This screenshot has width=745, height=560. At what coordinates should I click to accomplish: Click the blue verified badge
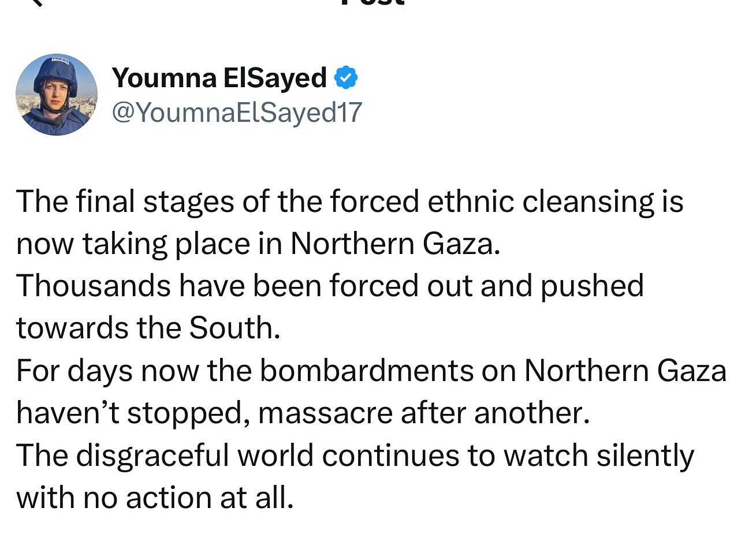[346, 78]
